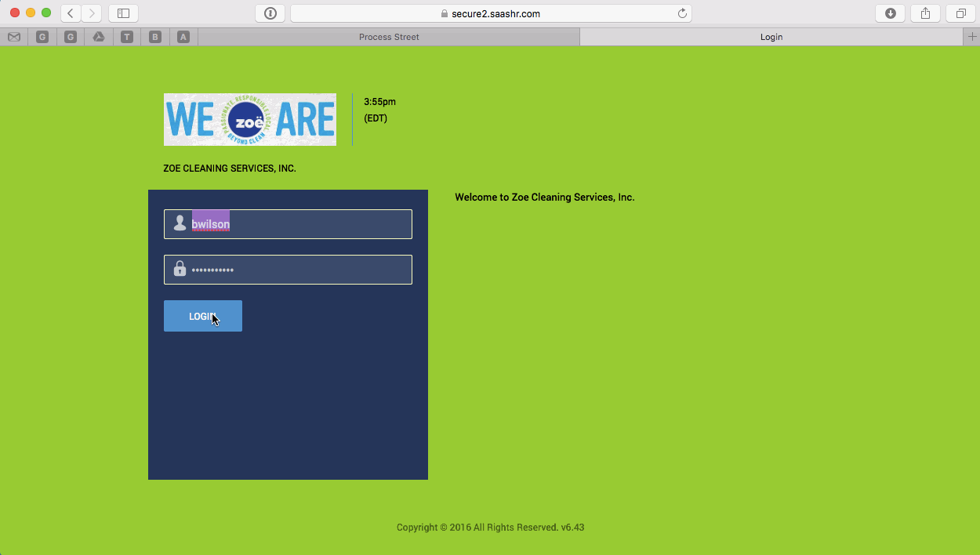Open the 1Password extension icon

tap(270, 13)
